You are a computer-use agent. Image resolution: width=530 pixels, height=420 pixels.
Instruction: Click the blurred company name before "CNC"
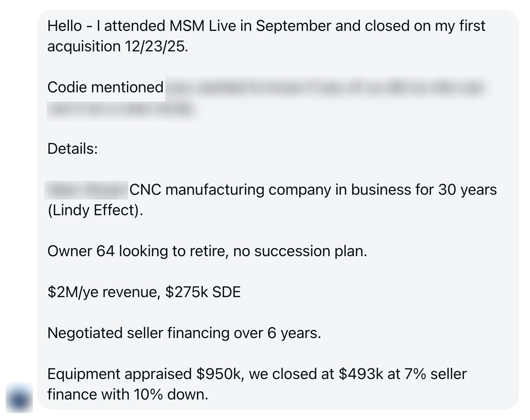click(86, 190)
